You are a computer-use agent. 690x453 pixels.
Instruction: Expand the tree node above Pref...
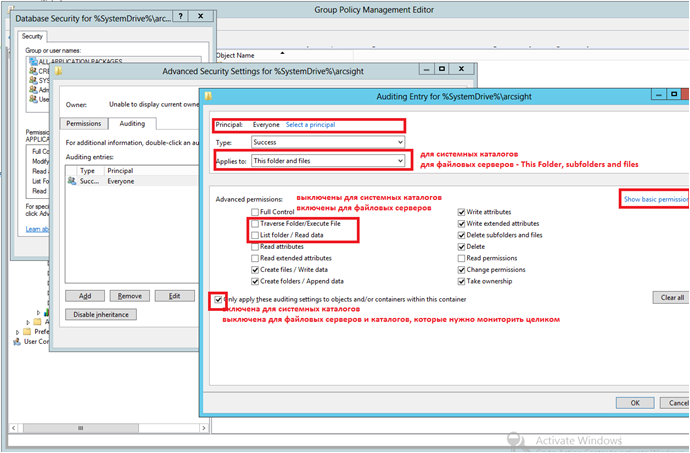coord(28,322)
